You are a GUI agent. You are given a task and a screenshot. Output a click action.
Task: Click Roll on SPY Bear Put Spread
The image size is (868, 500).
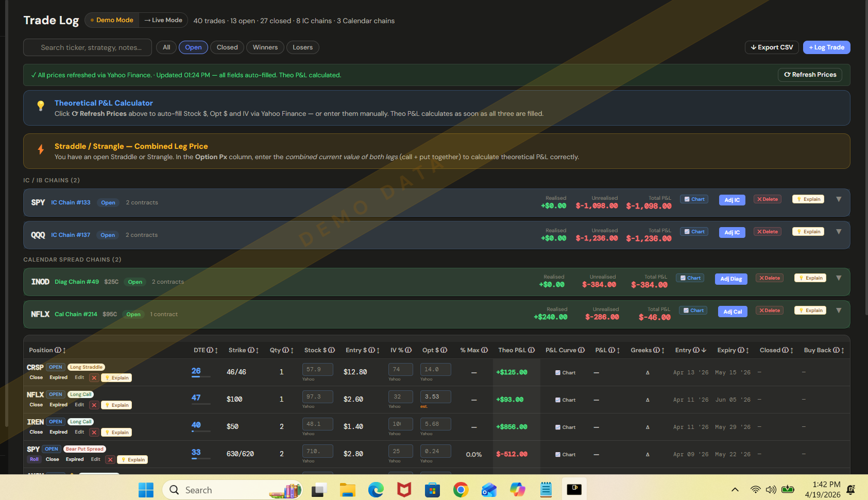click(x=34, y=459)
